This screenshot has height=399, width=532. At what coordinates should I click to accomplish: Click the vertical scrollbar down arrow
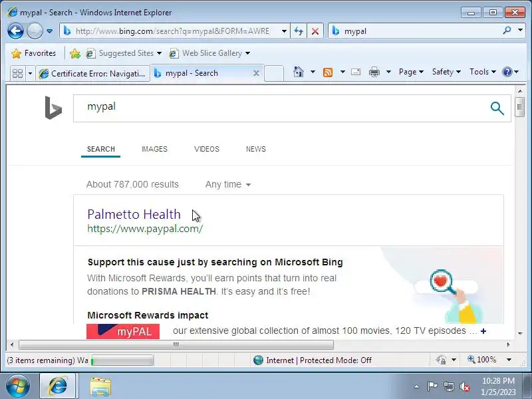tap(520, 334)
